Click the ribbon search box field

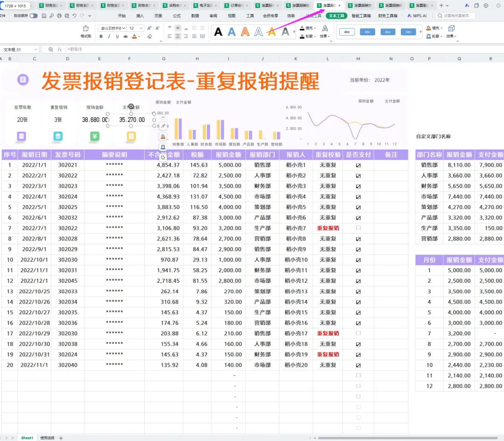click(455, 15)
